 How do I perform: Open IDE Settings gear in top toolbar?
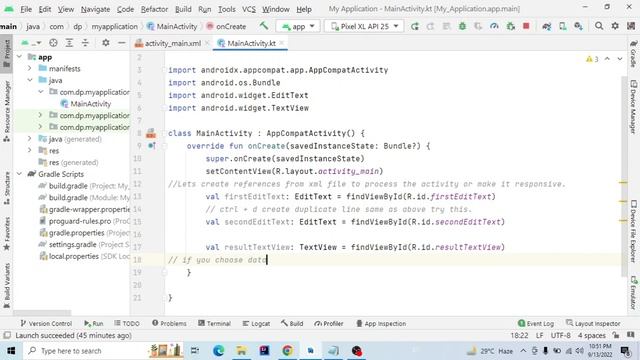click(615, 26)
